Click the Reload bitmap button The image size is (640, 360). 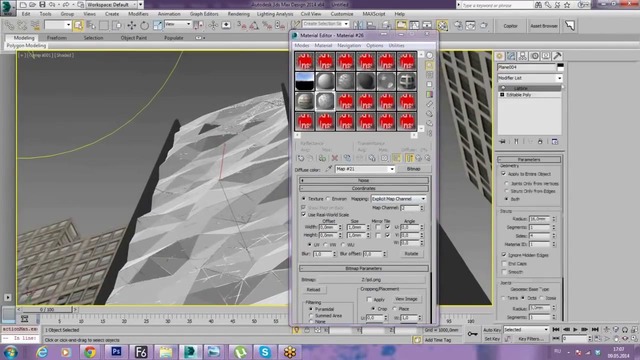pyautogui.click(x=313, y=290)
